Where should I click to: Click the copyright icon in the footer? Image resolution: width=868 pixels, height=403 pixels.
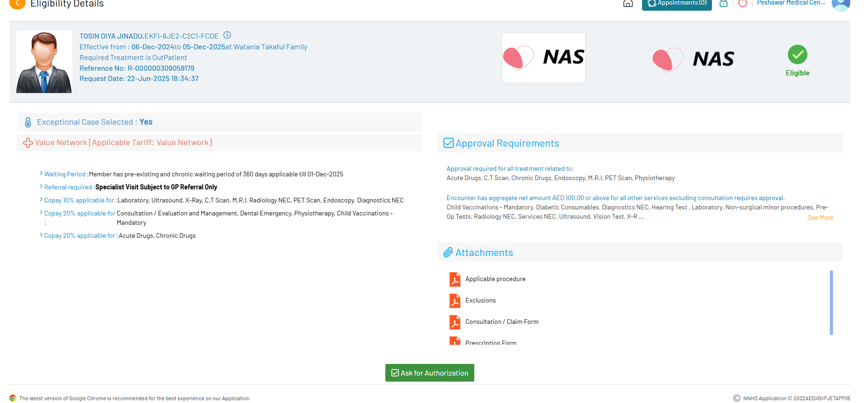click(x=737, y=398)
